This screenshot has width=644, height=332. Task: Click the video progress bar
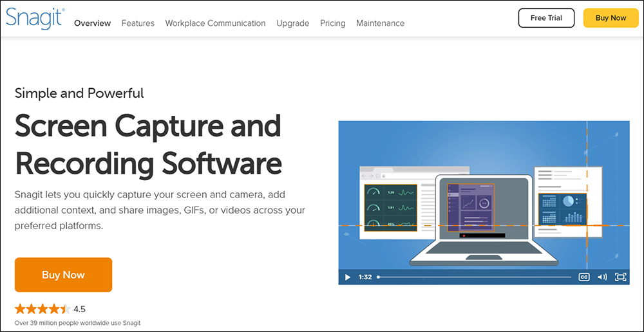[475, 277]
